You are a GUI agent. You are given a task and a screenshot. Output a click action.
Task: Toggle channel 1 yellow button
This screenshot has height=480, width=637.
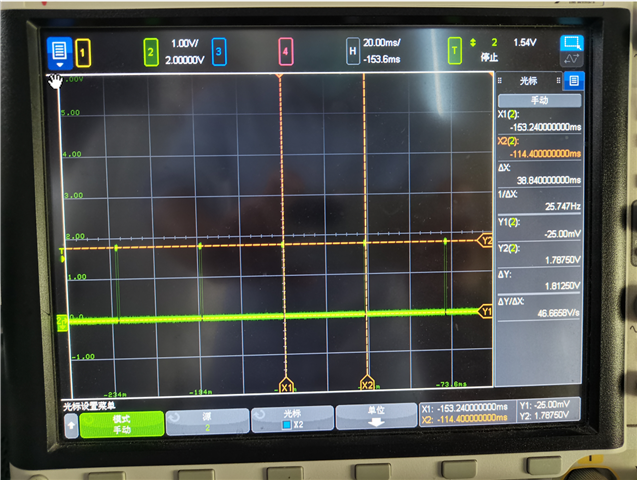83,53
